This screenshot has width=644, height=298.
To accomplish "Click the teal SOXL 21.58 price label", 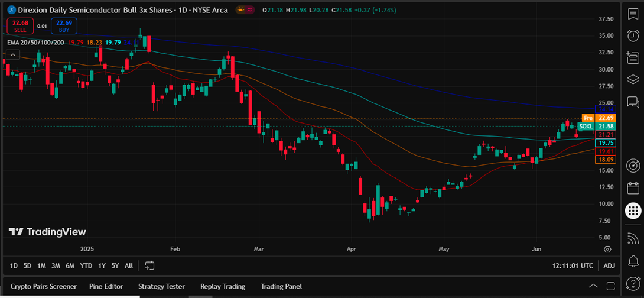I will tap(596, 126).
